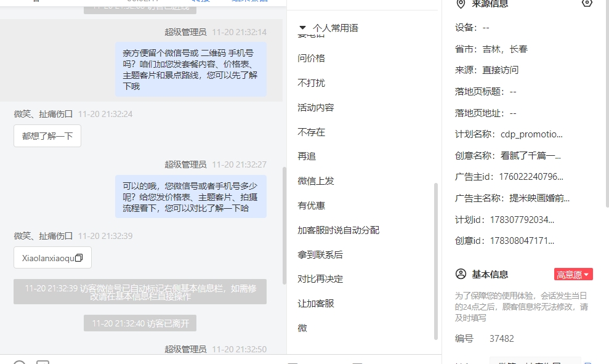Click the admin message starting 可以的哦
The width and height of the screenshot is (609, 364).
click(191, 196)
